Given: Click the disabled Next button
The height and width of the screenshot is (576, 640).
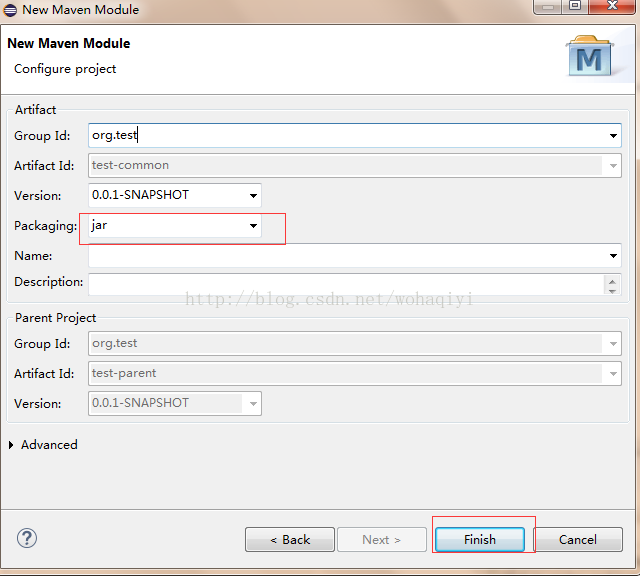Looking at the screenshot, I should 382,539.
